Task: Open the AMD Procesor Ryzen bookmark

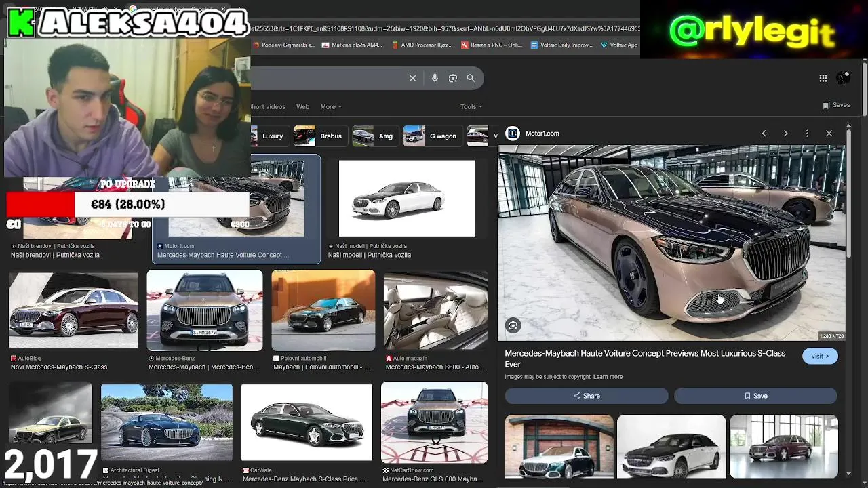Action: (x=422, y=45)
